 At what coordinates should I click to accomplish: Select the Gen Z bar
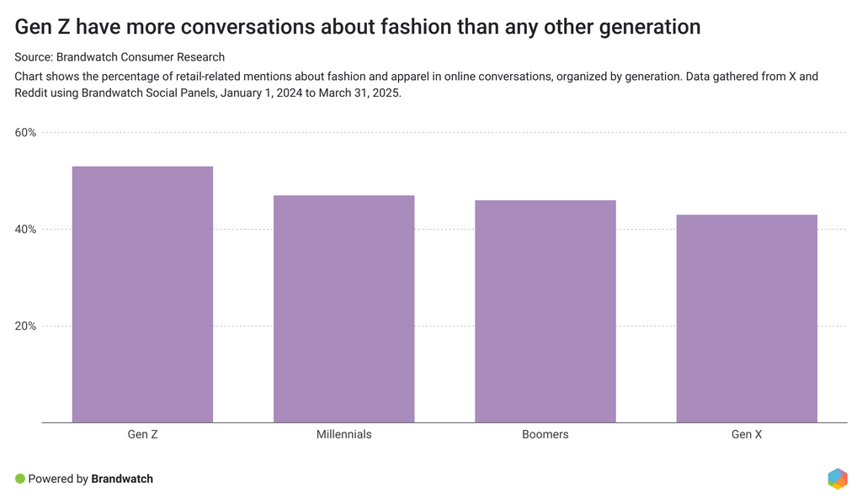click(142, 294)
